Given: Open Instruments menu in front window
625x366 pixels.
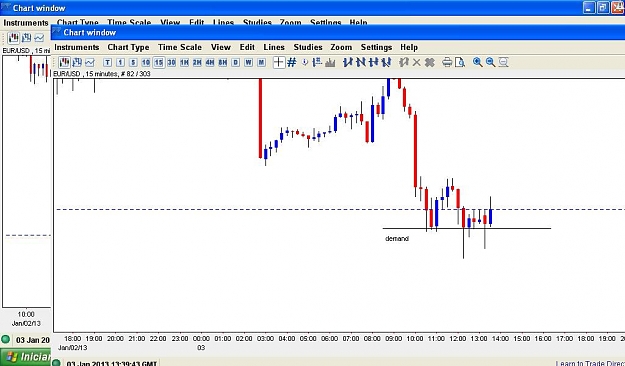Looking at the screenshot, I should pyautogui.click(x=77, y=47).
